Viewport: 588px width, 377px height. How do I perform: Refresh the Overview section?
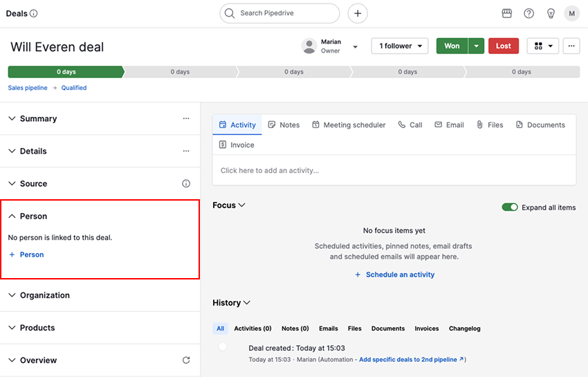[x=185, y=360]
